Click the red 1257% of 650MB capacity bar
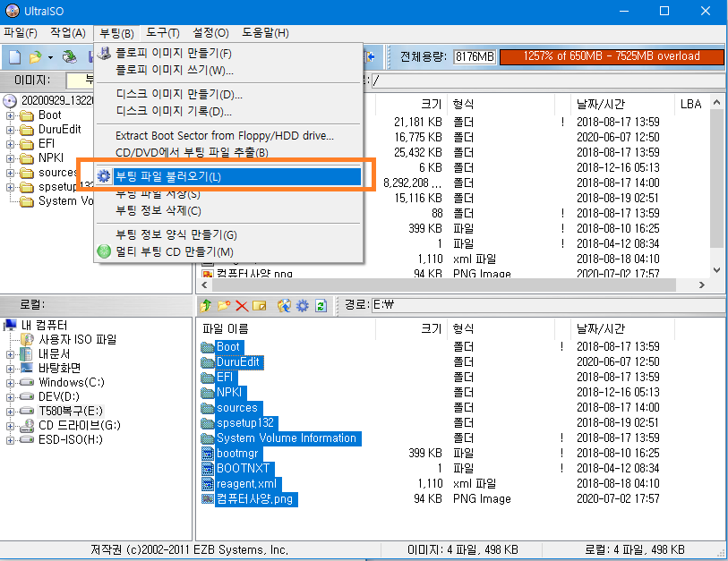Screen dimensions: 728x561 pos(612,56)
